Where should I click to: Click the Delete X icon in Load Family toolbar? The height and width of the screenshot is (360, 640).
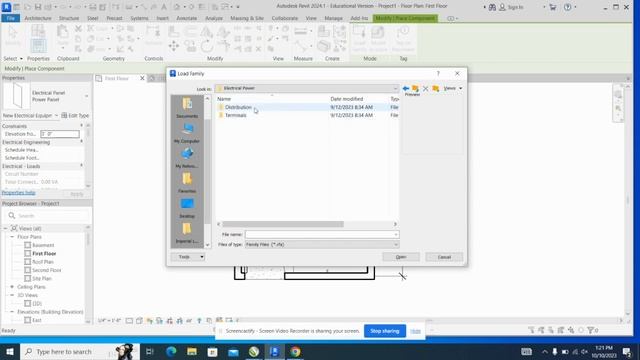pos(425,88)
